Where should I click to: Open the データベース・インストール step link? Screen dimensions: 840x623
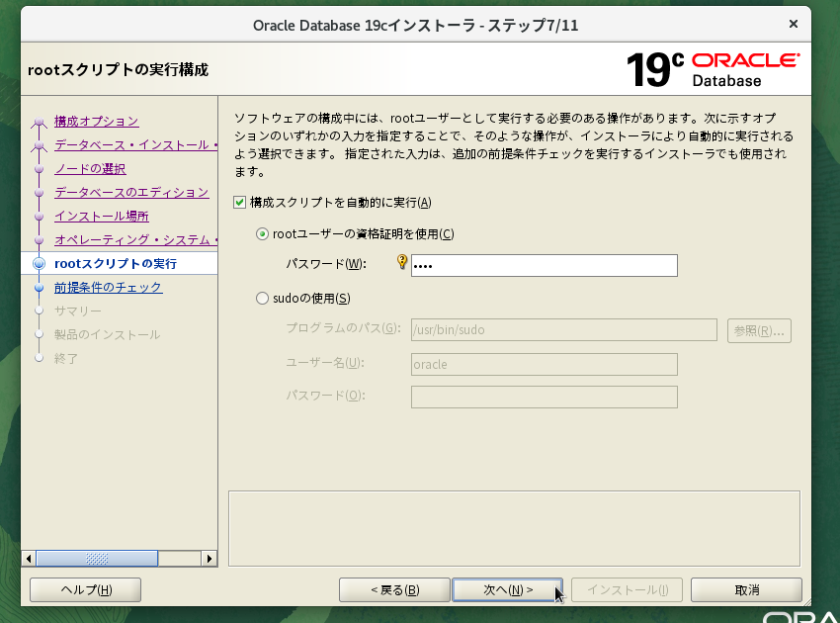pyautogui.click(x=136, y=145)
